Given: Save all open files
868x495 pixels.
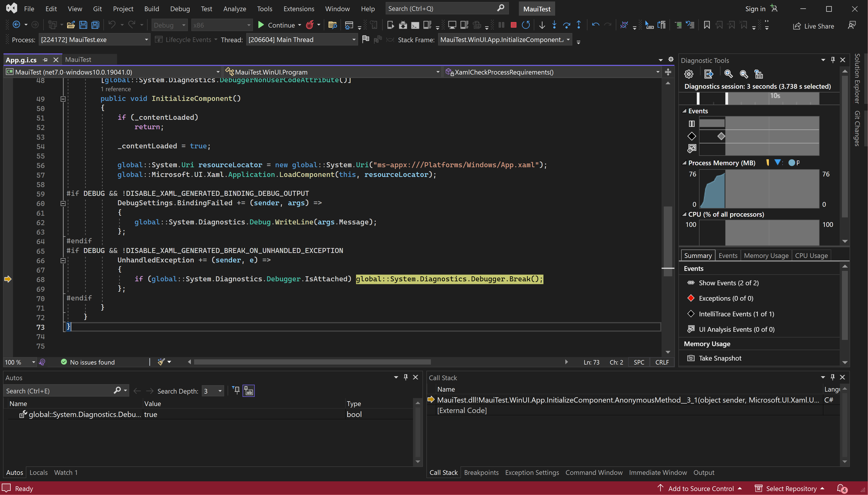Looking at the screenshot, I should pos(95,25).
